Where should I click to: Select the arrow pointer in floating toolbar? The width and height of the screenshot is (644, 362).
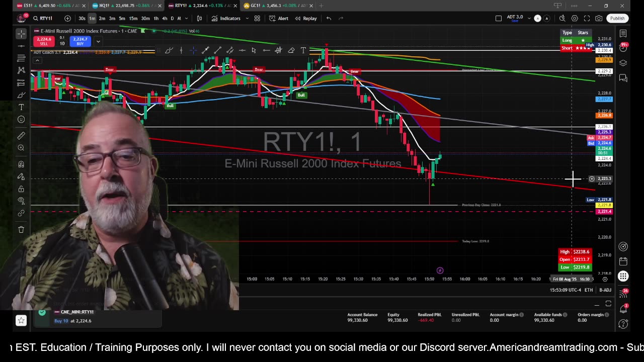pos(254,50)
